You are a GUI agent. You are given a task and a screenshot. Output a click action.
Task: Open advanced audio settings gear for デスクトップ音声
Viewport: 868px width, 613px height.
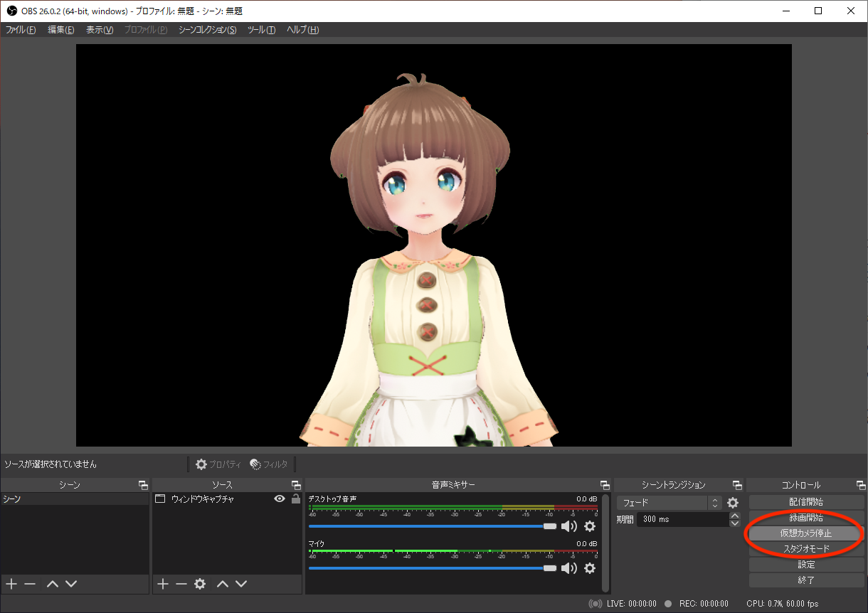[590, 526]
